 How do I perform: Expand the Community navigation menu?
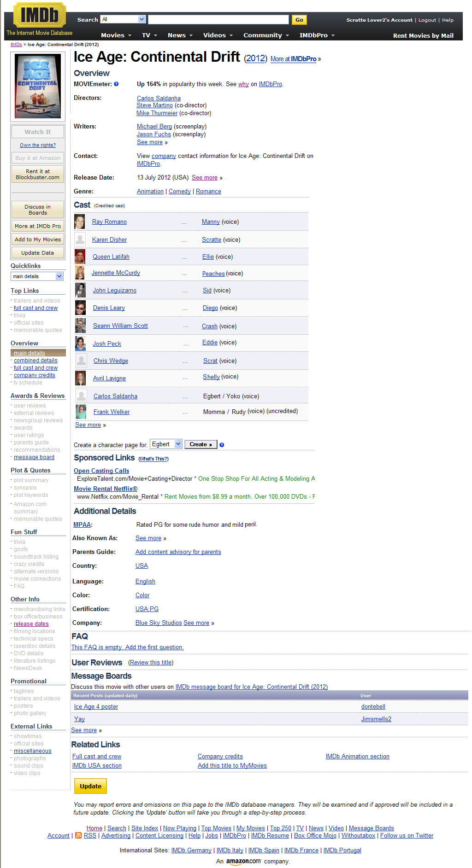(266, 35)
